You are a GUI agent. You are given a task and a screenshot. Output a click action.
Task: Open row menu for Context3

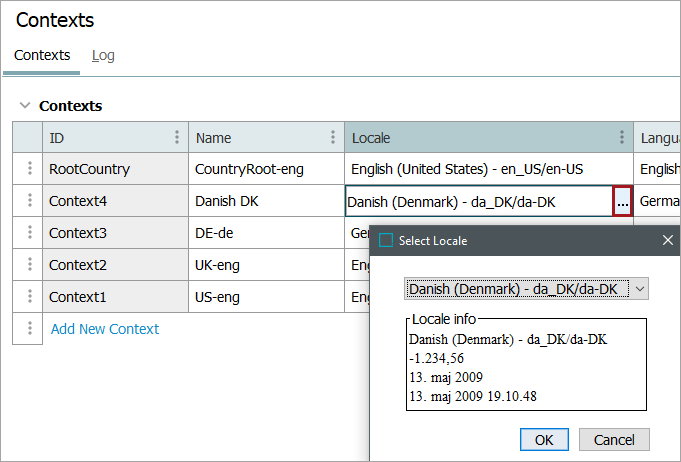28,233
